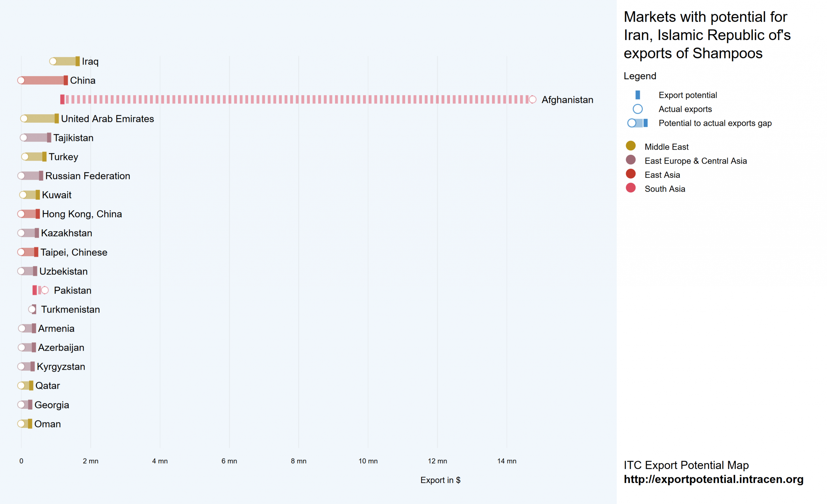827x504 pixels.
Task: Select the Middle East color dot
Action: (x=631, y=146)
